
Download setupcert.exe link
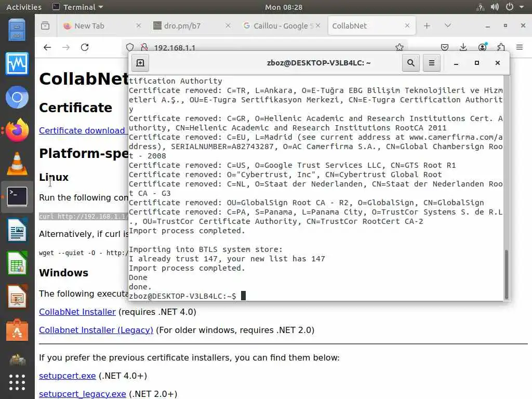[x=68, y=376]
